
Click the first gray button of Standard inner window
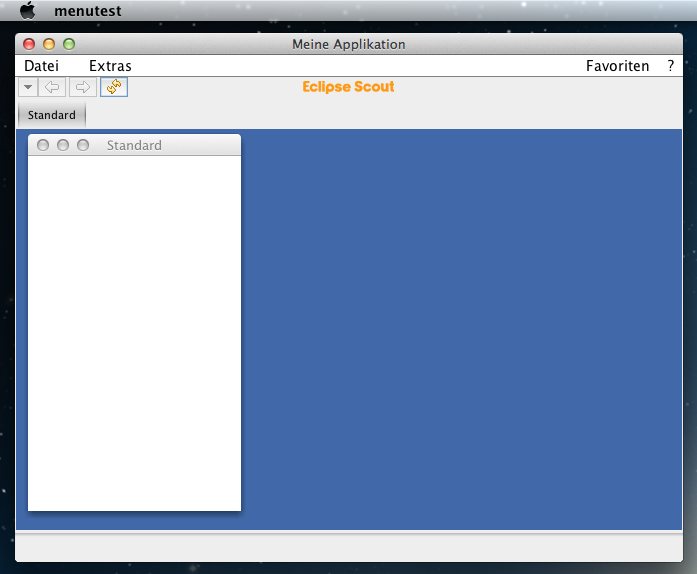[x=43, y=145]
